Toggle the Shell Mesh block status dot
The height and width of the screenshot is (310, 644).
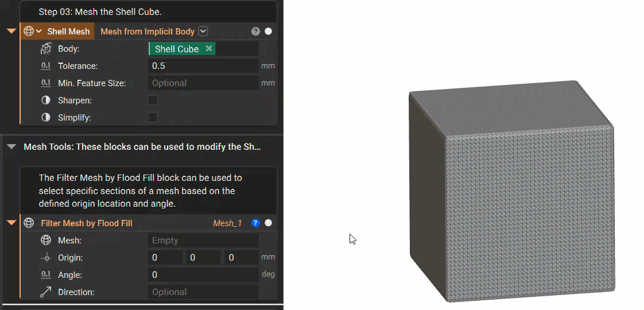[x=268, y=31]
